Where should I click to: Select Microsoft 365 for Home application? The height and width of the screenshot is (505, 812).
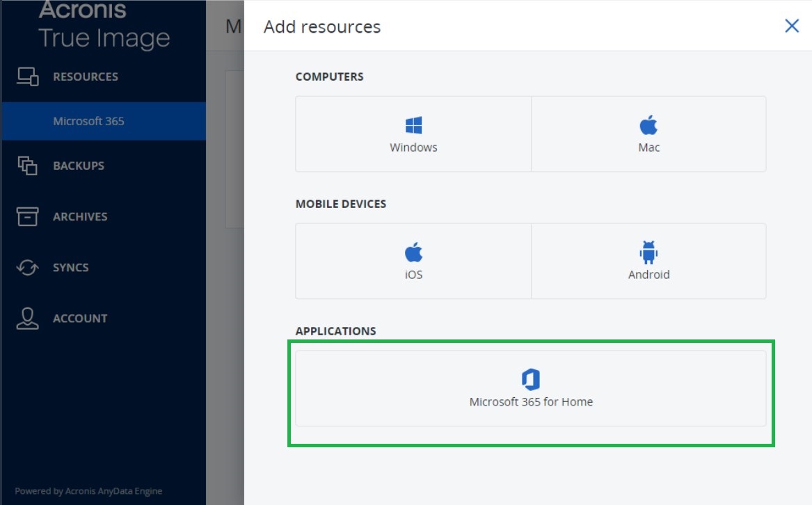coord(532,388)
